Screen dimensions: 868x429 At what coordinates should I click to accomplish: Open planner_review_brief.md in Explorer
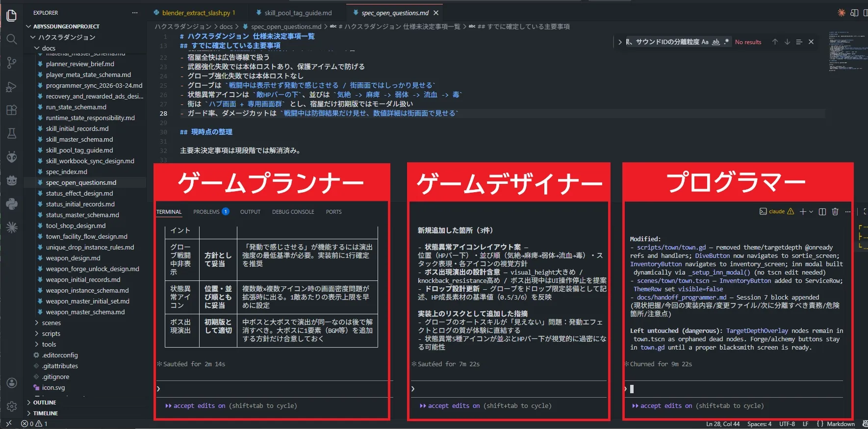coord(80,64)
